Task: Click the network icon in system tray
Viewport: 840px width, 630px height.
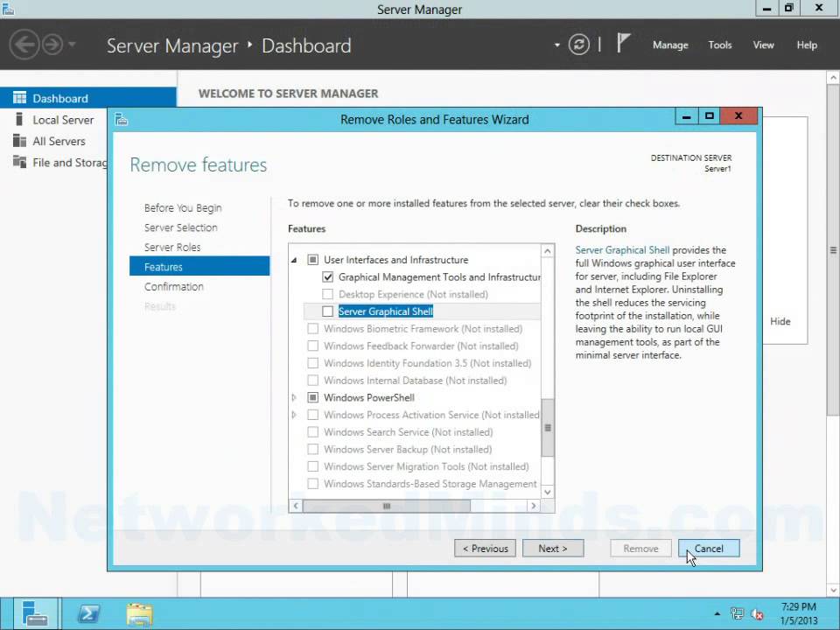Action: pyautogui.click(x=737, y=614)
